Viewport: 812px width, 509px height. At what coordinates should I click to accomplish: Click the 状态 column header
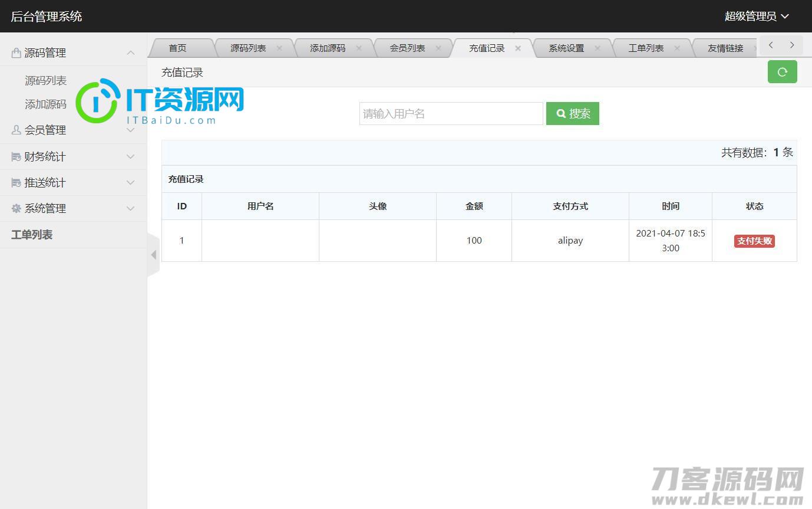click(755, 206)
